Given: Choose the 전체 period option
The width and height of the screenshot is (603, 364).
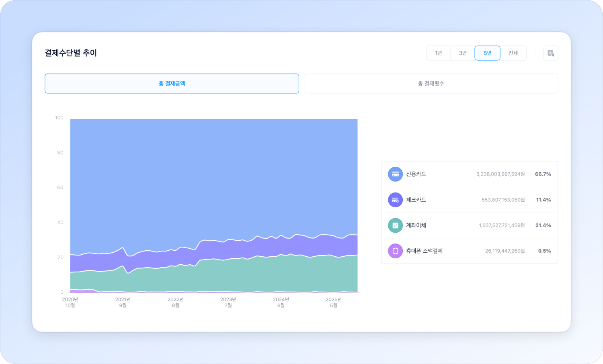Looking at the screenshot, I should pyautogui.click(x=513, y=53).
